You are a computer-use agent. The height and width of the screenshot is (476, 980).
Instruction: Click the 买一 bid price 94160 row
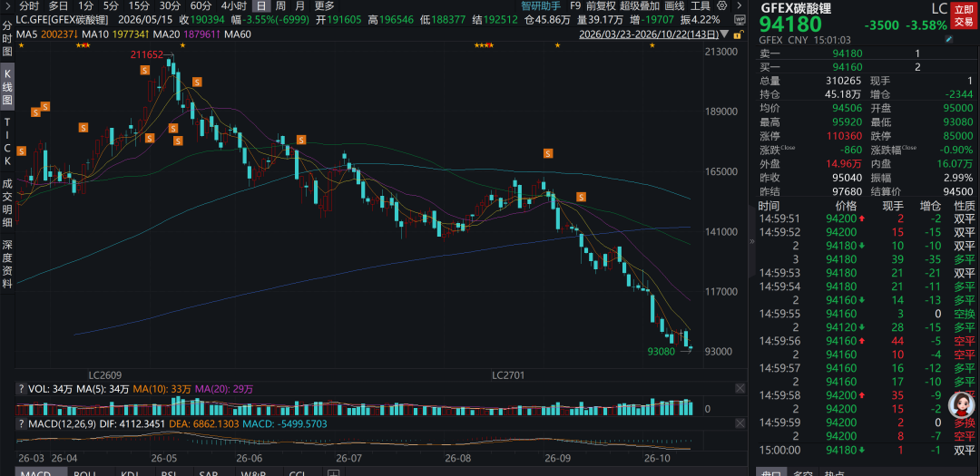tap(867, 67)
